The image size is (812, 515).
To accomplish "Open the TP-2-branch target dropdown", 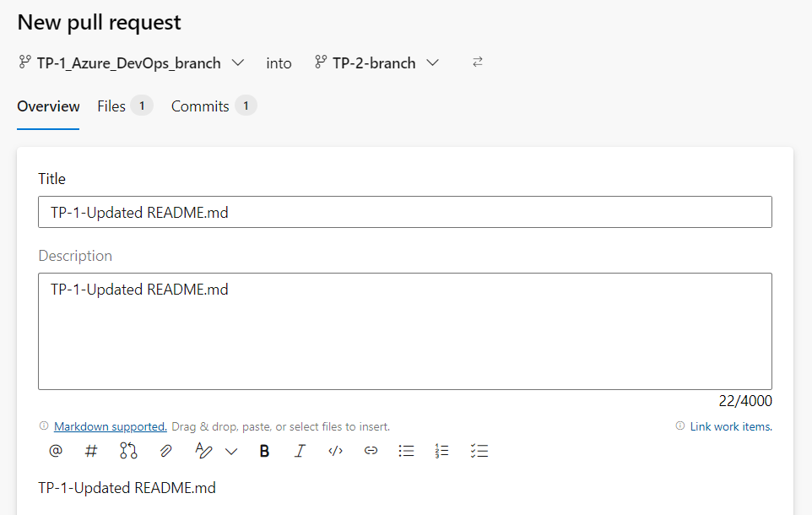I will point(433,62).
